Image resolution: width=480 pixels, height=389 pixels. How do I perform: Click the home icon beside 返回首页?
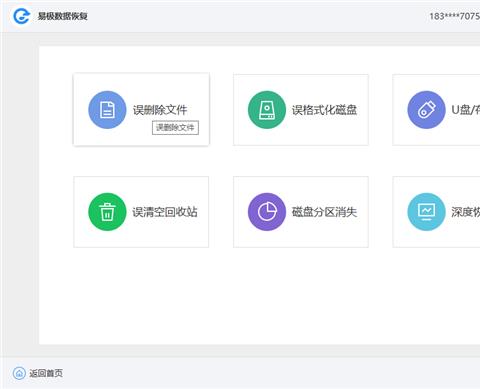pos(19,373)
